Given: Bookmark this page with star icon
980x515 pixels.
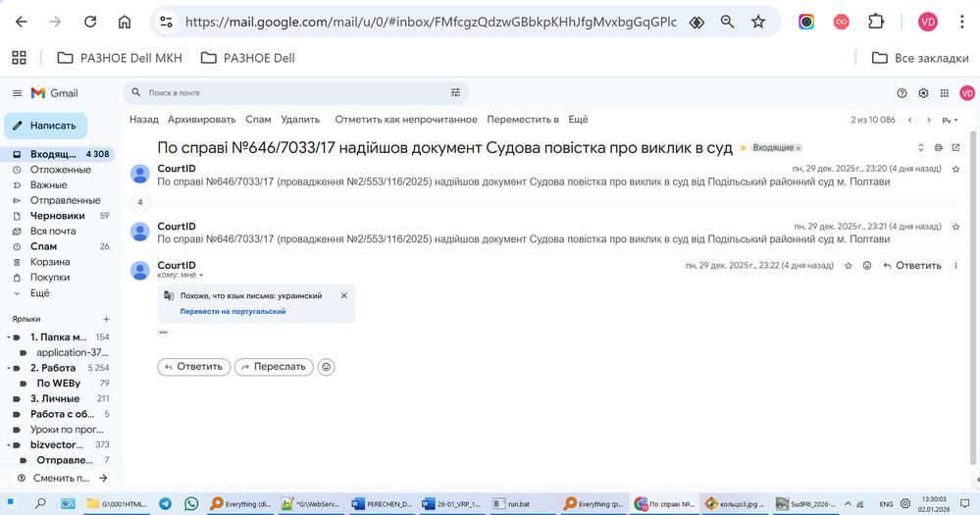Looking at the screenshot, I should pyautogui.click(x=758, y=22).
